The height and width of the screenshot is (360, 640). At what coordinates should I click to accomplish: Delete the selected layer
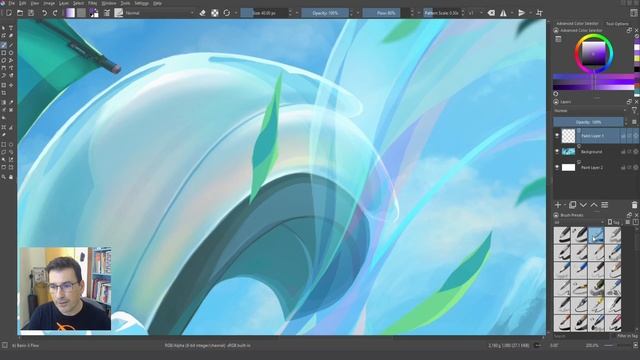(x=634, y=205)
